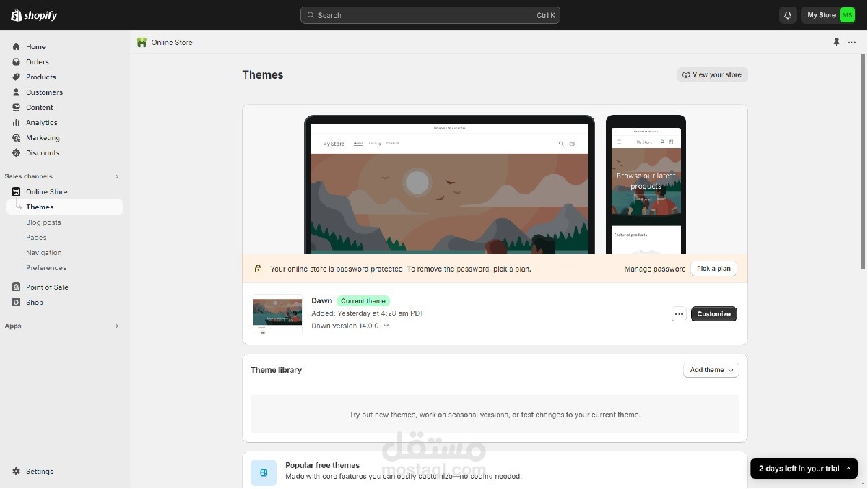Click the Shop bag icon in sidebar
Image resolution: width=868 pixels, height=489 pixels.
pyautogui.click(x=17, y=303)
